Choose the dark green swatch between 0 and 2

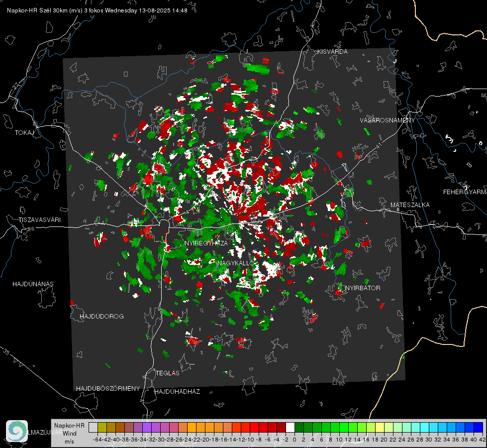point(299,428)
